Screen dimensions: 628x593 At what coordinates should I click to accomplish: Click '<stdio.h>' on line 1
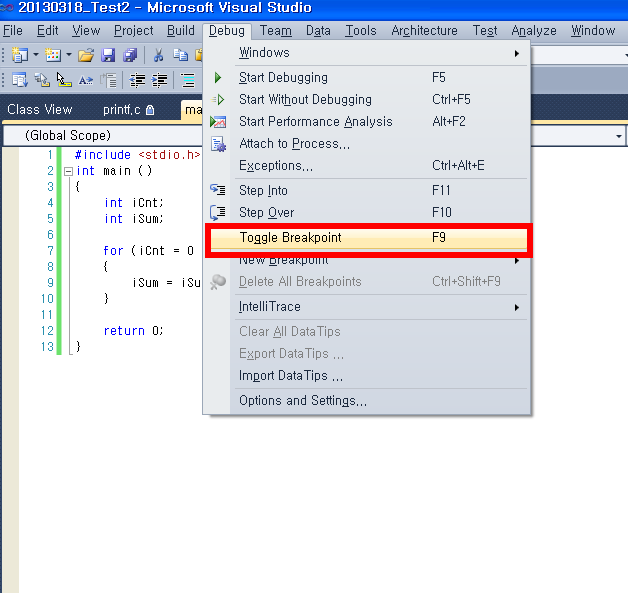tap(169, 155)
